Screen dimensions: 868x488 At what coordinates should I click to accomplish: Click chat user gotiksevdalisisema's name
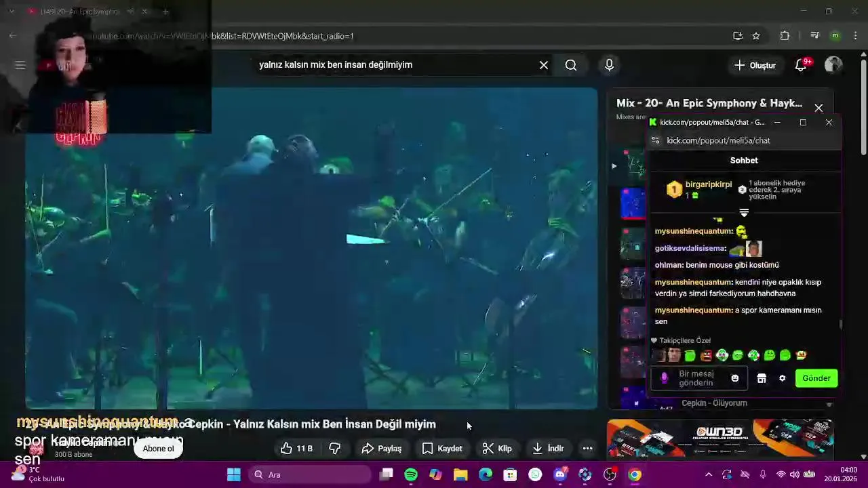(690, 249)
